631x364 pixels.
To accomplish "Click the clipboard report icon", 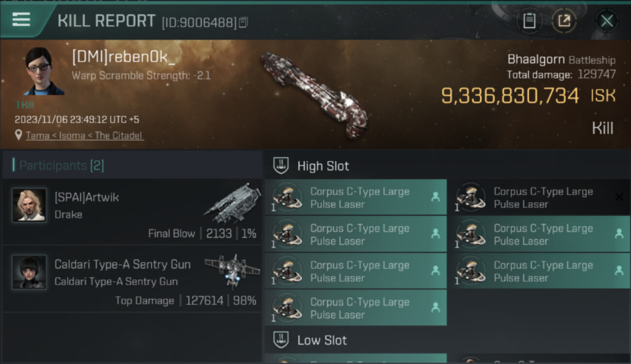I will click(x=529, y=21).
